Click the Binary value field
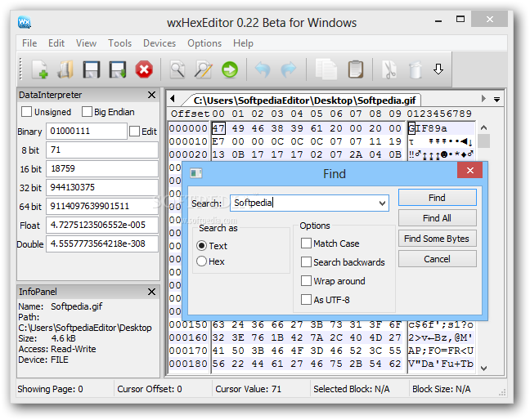 (x=87, y=131)
